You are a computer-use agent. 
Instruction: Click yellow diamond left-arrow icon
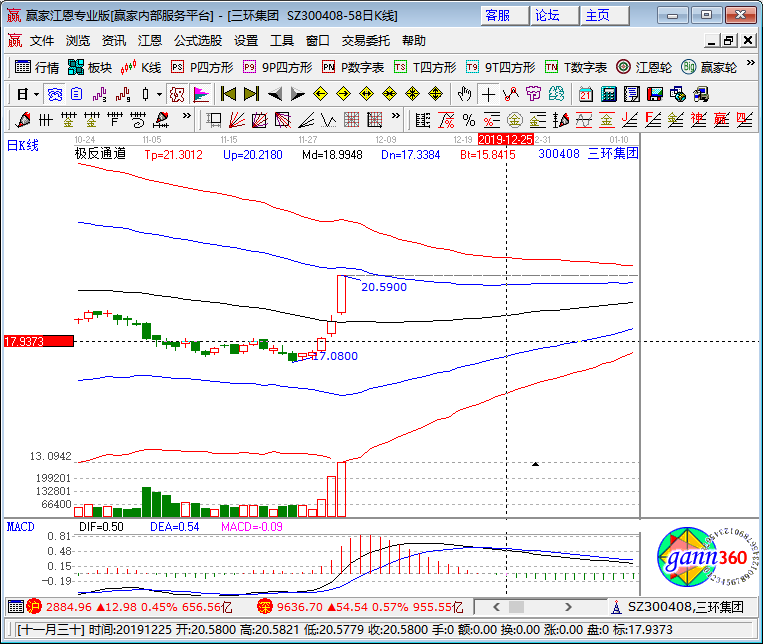pos(320,94)
